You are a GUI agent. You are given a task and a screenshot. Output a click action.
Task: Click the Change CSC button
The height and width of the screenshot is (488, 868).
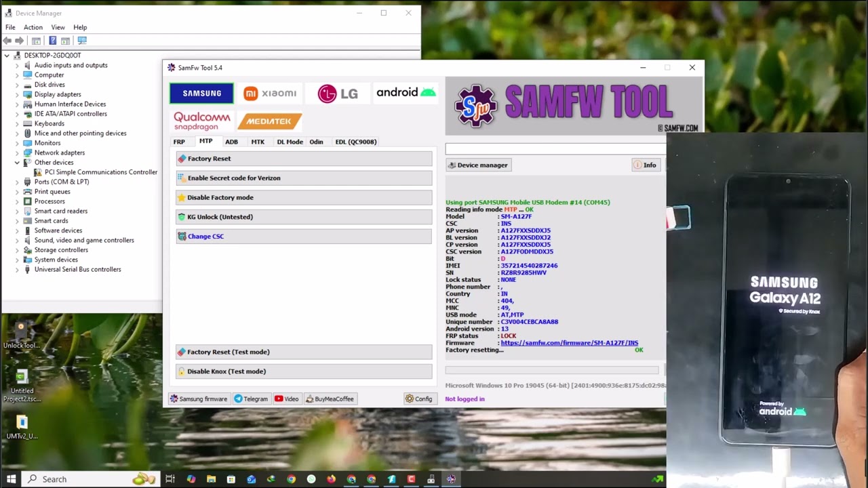(304, 237)
